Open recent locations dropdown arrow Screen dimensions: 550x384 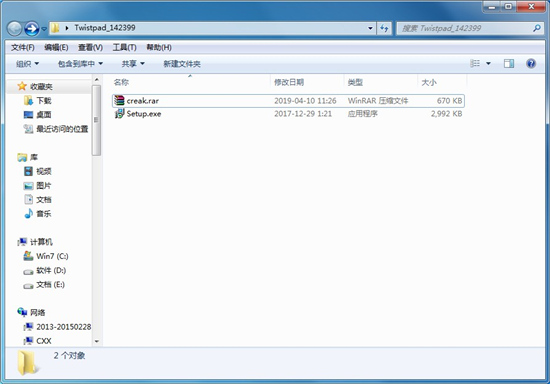tap(44, 29)
